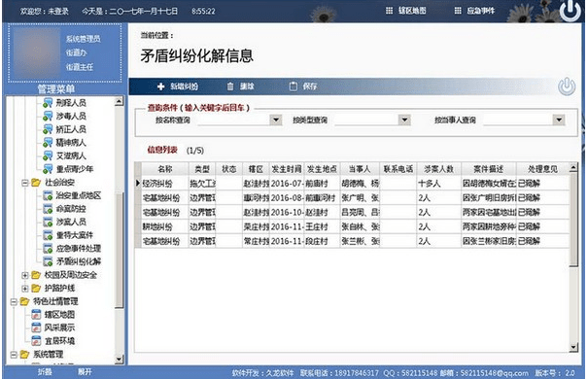Screen dimensions: 588x379
Task: Click the faded power icon on toolbar
Action: pyautogui.click(x=567, y=86)
